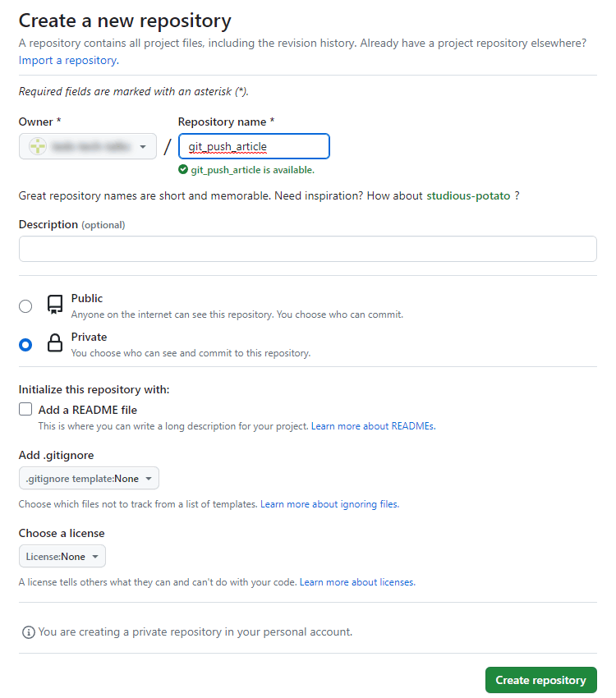Viewport: 616px width, 698px height.
Task: Open Learn more about ignoring files
Action: (x=329, y=504)
